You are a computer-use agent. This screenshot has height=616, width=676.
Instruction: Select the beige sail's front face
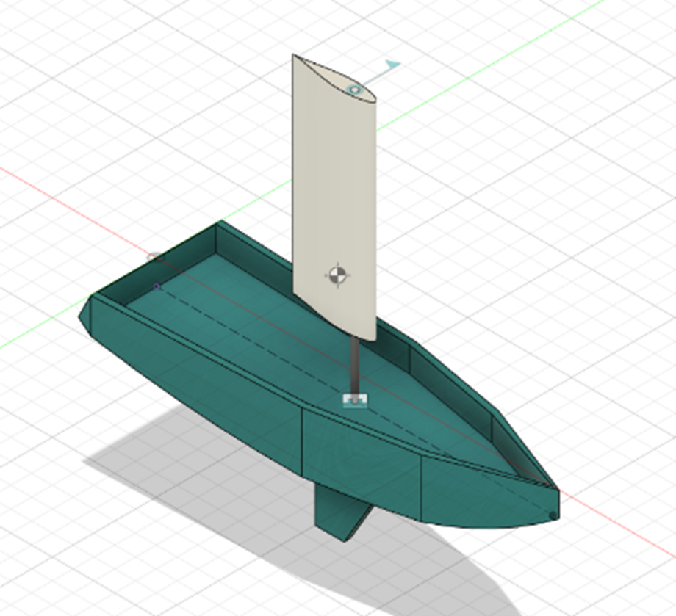coord(334,206)
